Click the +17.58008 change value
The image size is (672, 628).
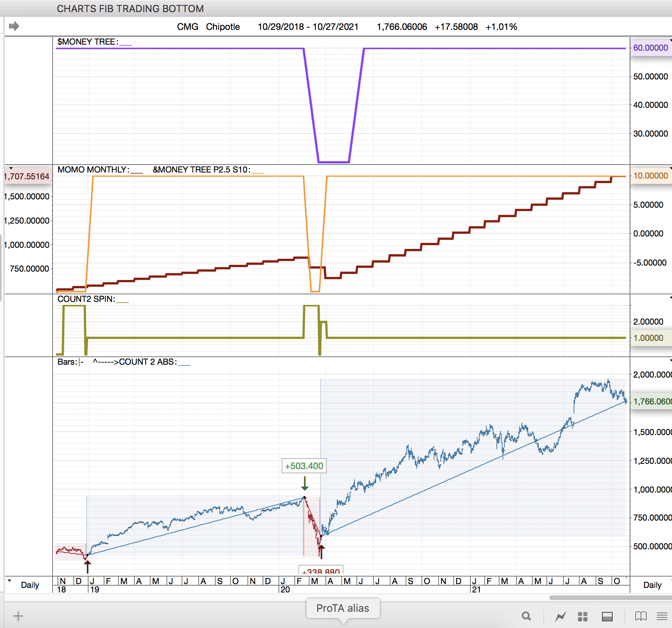point(456,27)
